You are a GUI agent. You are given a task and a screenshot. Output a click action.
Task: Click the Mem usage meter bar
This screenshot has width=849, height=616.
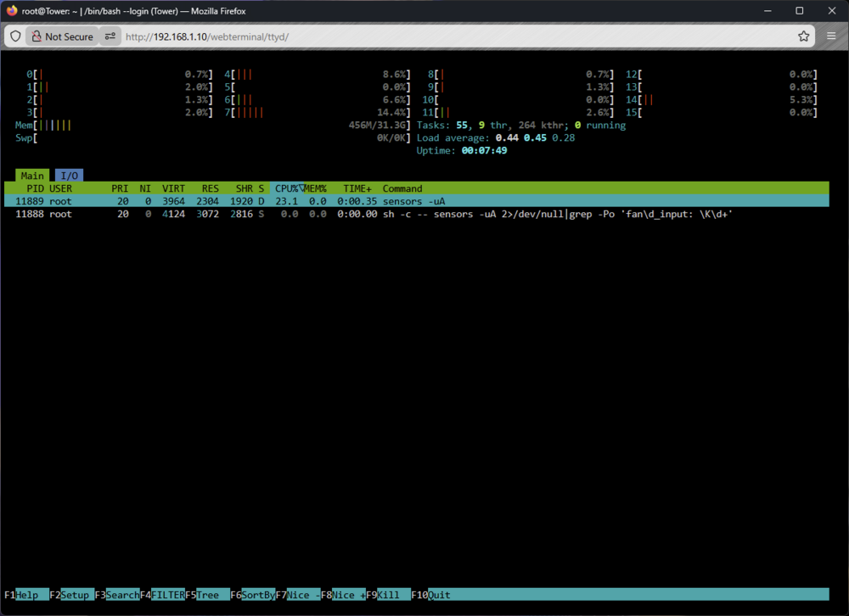click(213, 125)
